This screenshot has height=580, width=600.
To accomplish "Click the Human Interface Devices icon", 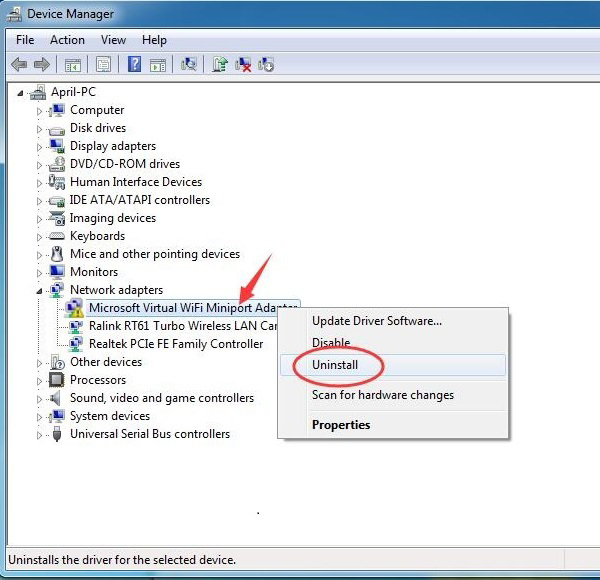I will coord(57,182).
